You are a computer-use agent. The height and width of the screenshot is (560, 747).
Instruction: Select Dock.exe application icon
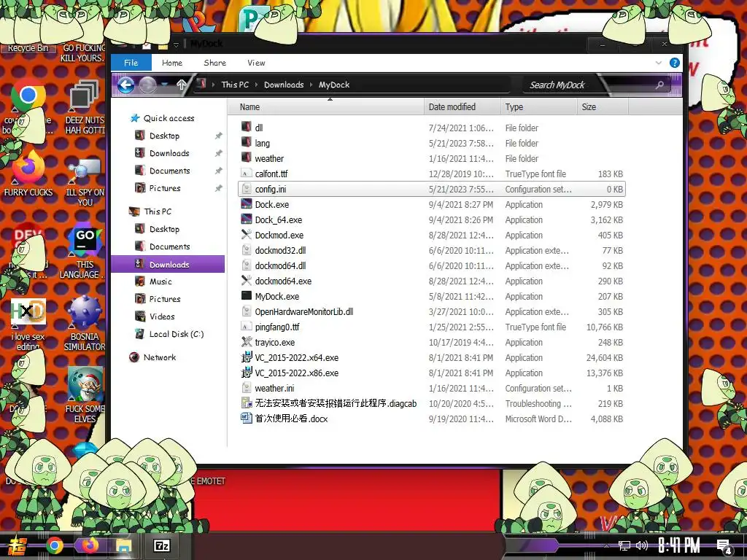tap(247, 204)
